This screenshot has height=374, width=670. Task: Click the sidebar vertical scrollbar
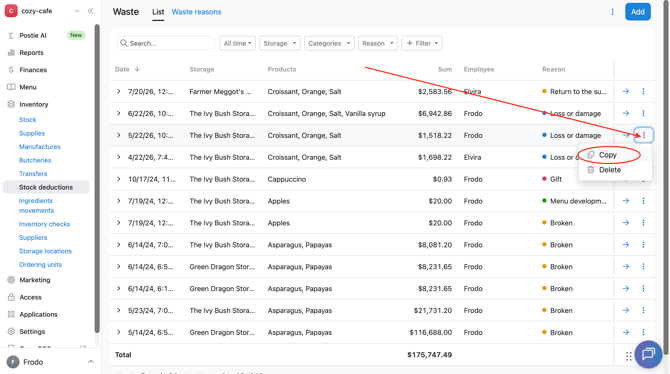coord(97,179)
